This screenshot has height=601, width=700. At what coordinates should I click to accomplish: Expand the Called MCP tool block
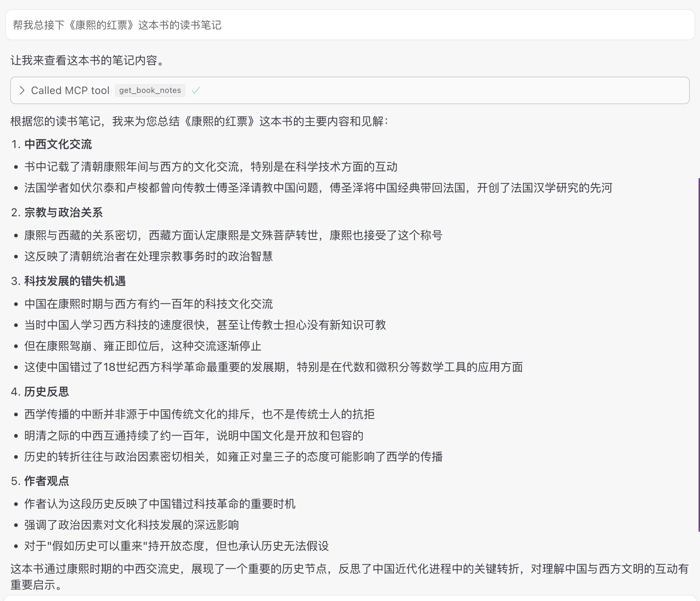pos(71,90)
